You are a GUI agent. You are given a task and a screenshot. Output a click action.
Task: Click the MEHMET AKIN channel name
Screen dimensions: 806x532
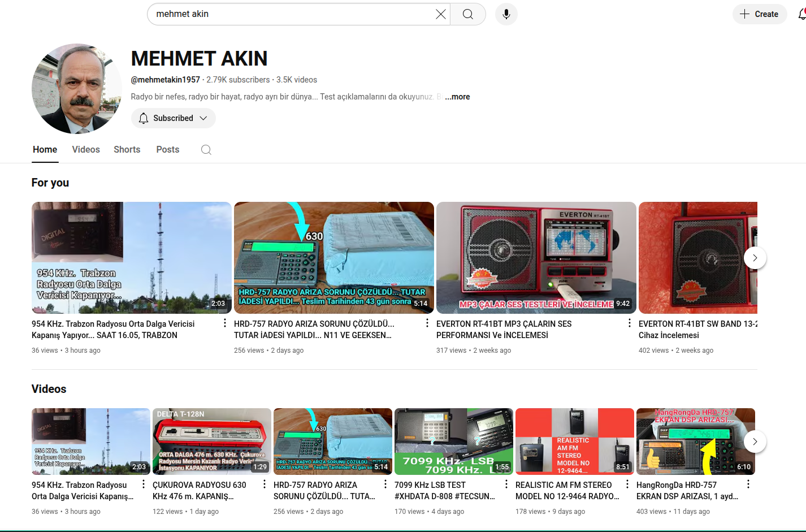point(200,58)
